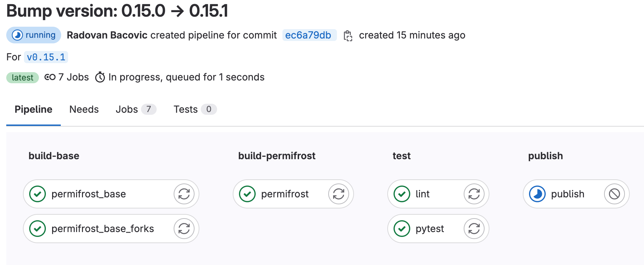Switch to the Needs tab
The height and width of the screenshot is (265, 644).
click(x=84, y=109)
